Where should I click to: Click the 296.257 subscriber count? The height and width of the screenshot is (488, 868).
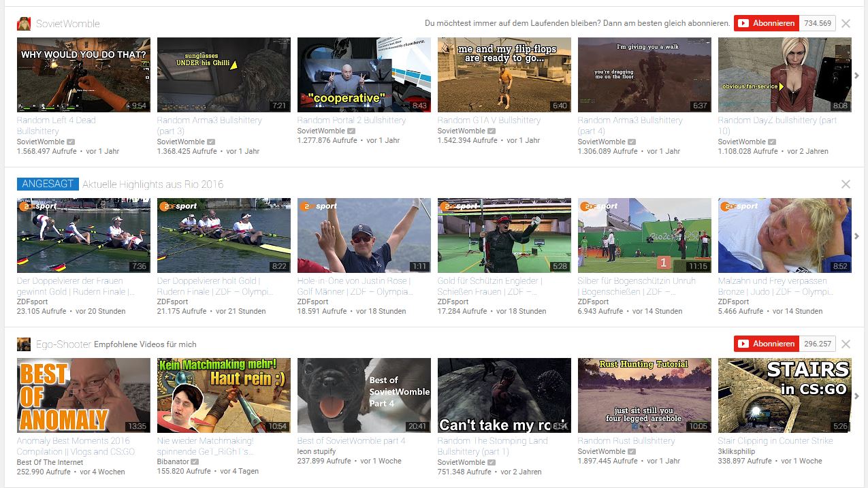tap(817, 344)
